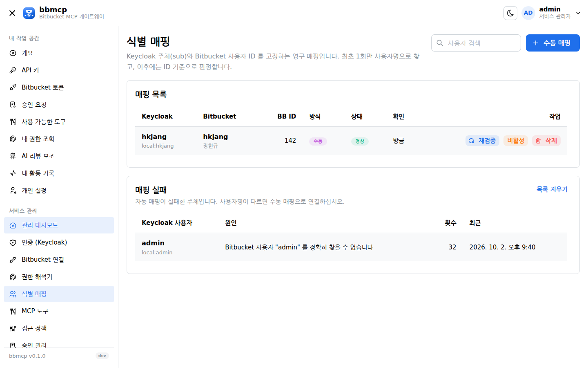Viewport: 588px width, 368px height.
Task: Open 승인 요청 in the sidebar
Action: [x=59, y=105]
